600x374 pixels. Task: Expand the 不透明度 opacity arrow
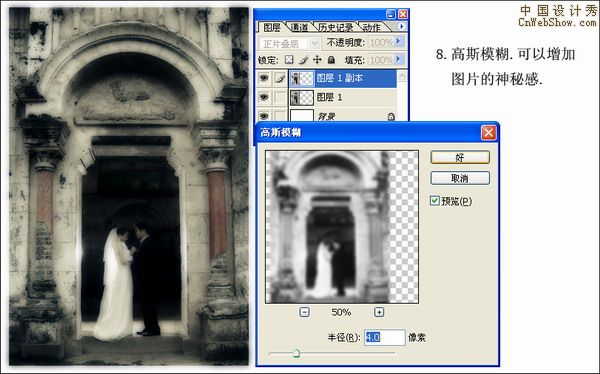(399, 41)
